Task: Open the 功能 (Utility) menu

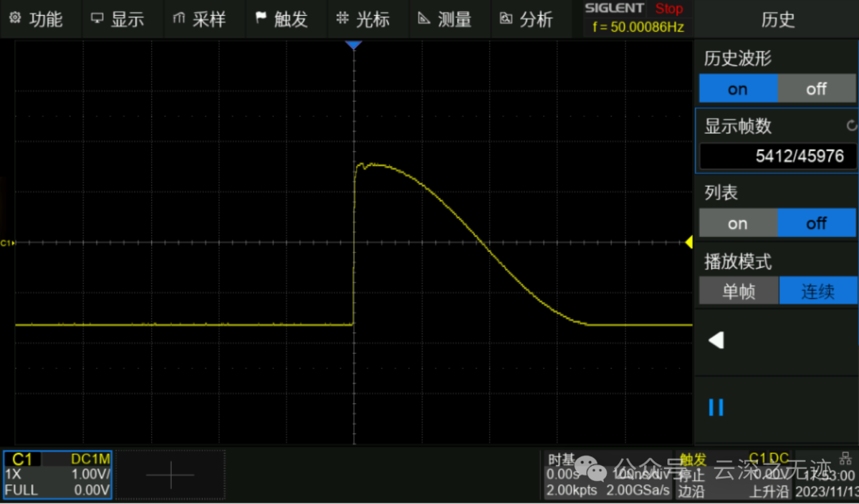Action: pyautogui.click(x=41, y=19)
